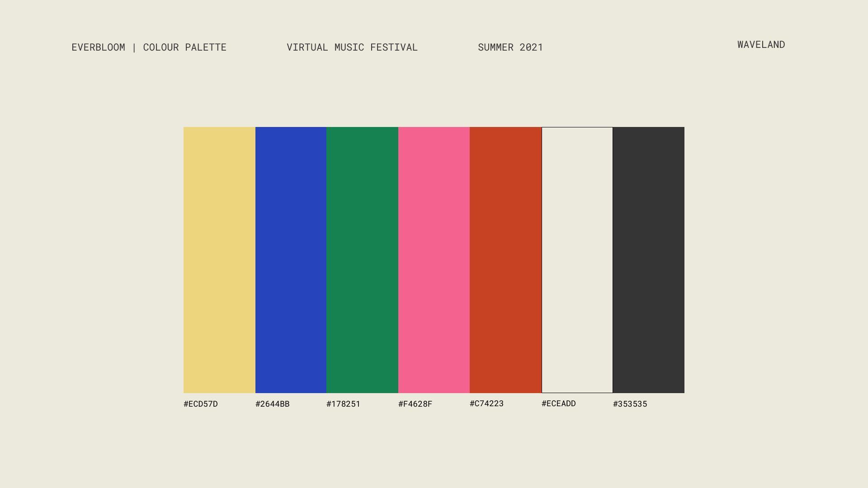Select the VIRTUAL MUSIC FESTIVAL text
Image resolution: width=868 pixels, height=488 pixels.
point(352,47)
